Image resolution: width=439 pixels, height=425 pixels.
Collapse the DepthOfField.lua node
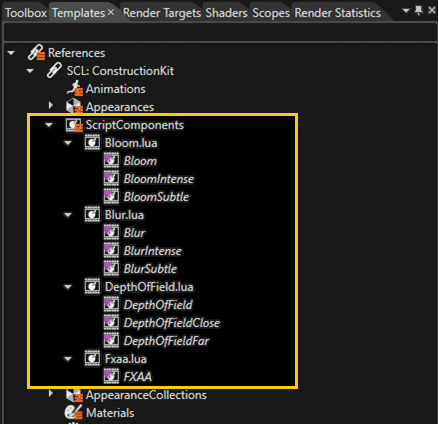(68, 287)
